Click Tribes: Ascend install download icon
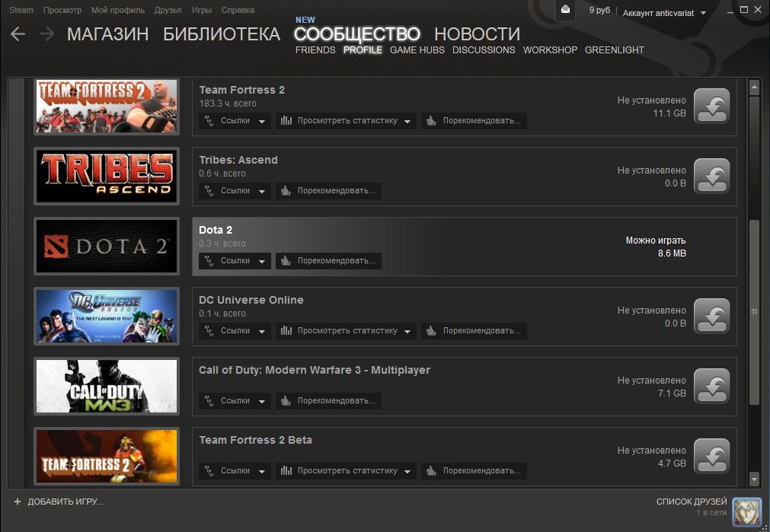Image resolution: width=770 pixels, height=532 pixels. point(711,176)
